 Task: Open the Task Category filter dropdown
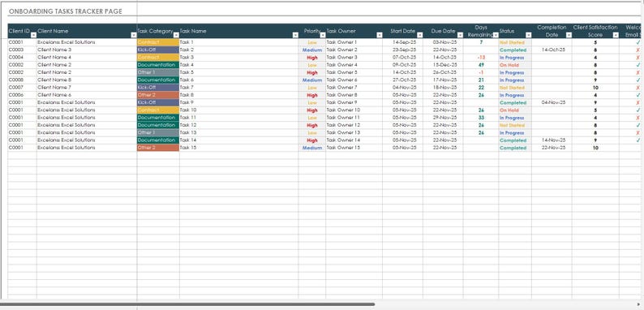[176, 35]
